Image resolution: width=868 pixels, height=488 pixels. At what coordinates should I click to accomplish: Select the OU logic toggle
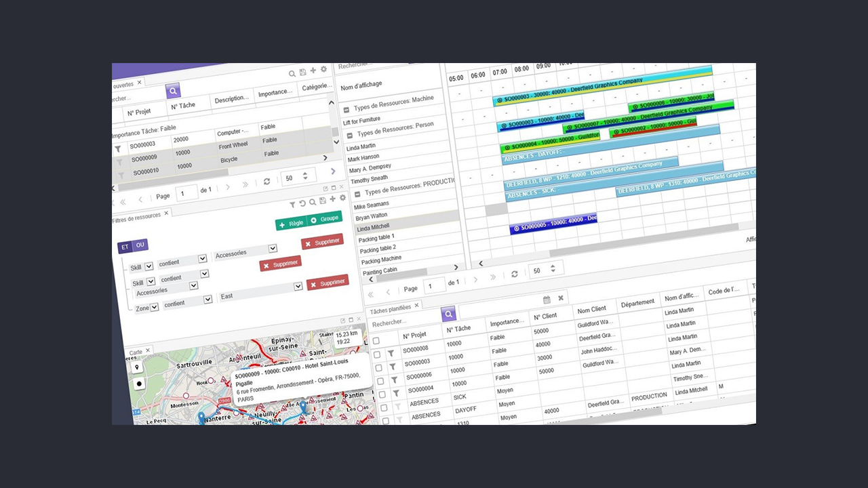coord(140,245)
